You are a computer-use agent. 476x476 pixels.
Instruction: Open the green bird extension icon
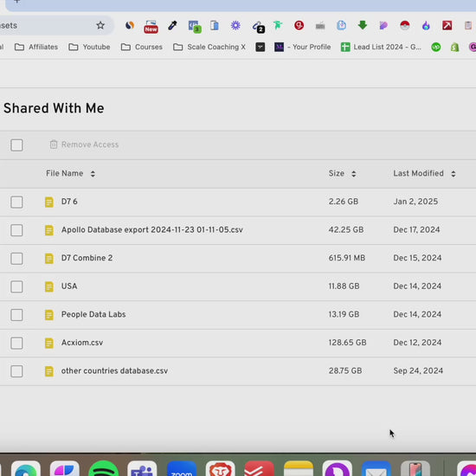tap(278, 25)
